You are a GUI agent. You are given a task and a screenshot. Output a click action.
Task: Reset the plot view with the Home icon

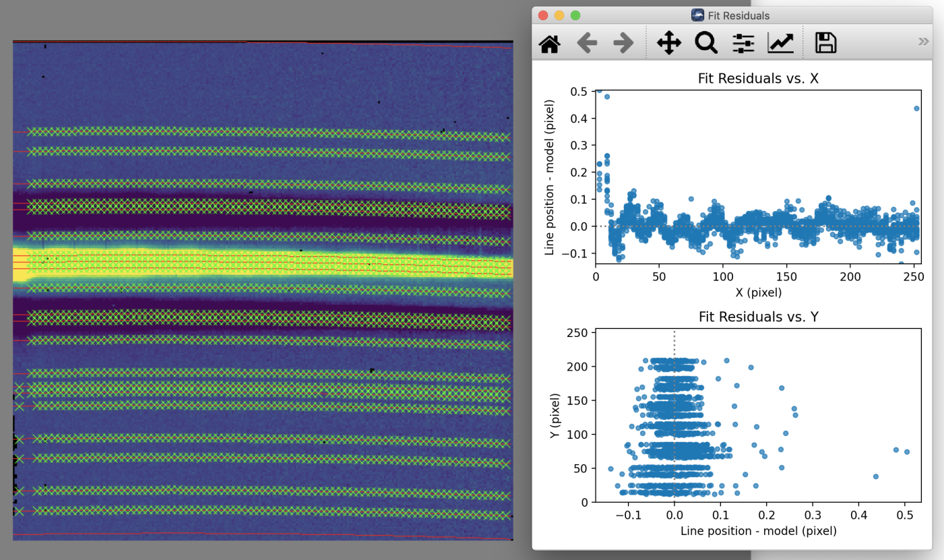[x=550, y=42]
